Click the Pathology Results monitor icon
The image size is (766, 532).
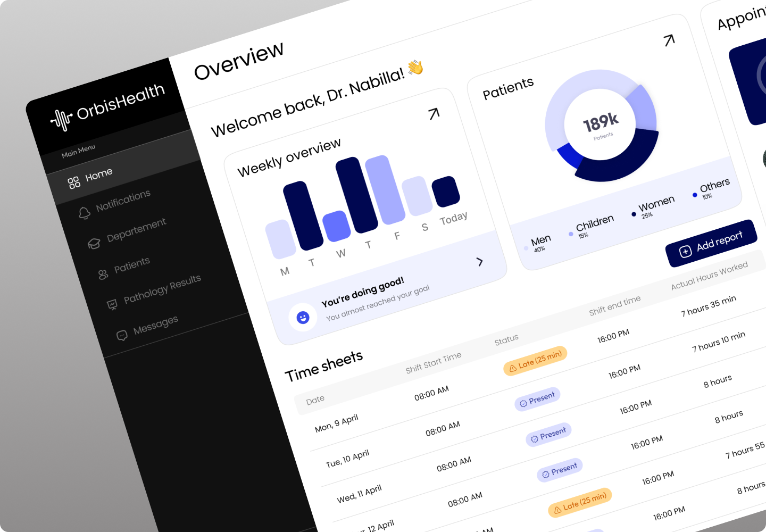coord(112,304)
